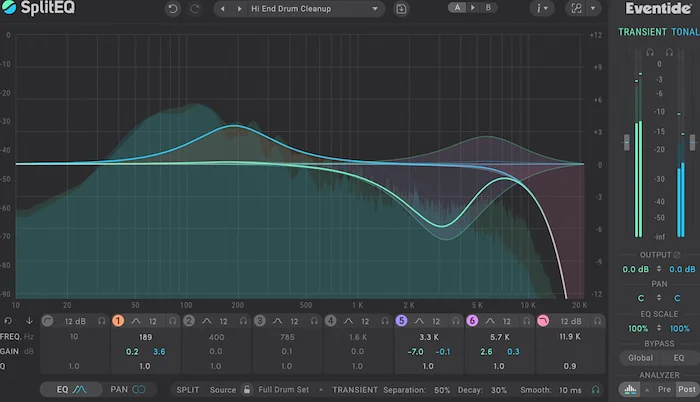Click the Tonal output level slider handle
Viewport: 700px width, 402px height.
(x=692, y=142)
